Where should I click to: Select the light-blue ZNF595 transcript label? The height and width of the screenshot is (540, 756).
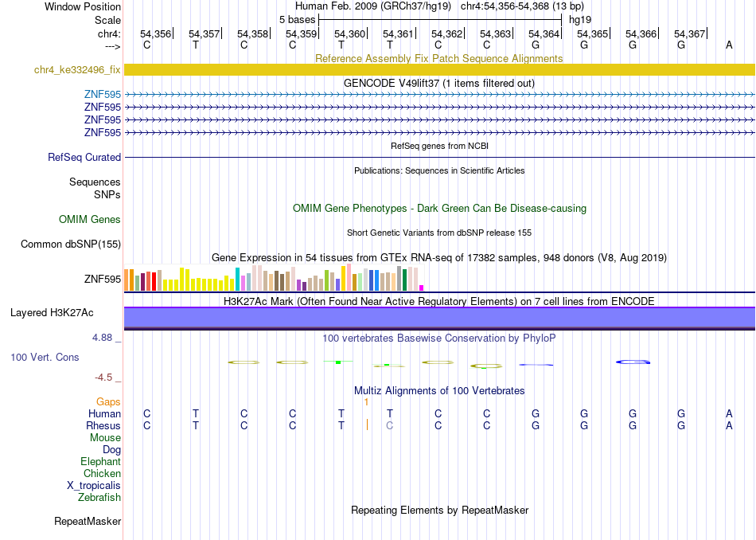(x=102, y=95)
